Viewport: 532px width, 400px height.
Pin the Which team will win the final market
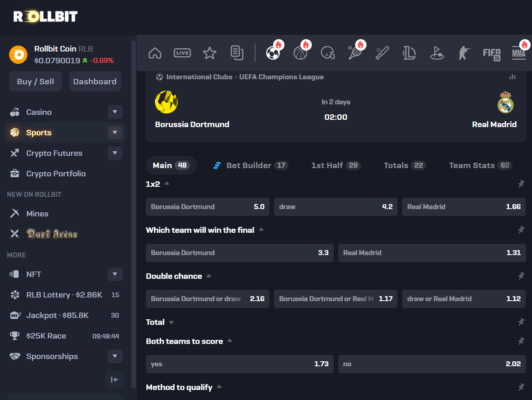click(521, 230)
